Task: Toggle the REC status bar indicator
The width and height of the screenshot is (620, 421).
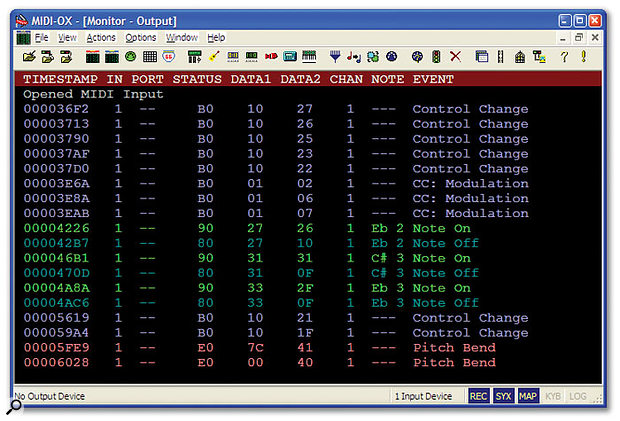Action: (479, 397)
